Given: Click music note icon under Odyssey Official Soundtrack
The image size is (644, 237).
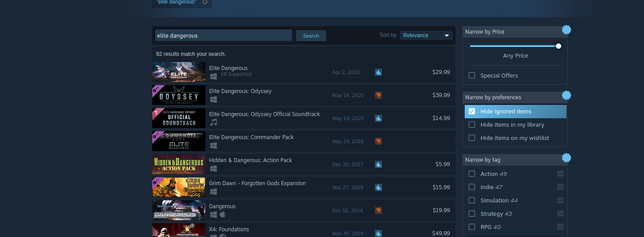Looking at the screenshot, I should point(213,123).
